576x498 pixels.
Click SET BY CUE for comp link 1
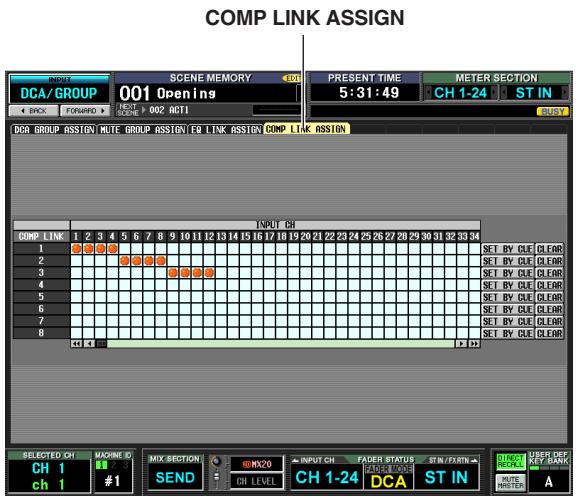(x=507, y=249)
